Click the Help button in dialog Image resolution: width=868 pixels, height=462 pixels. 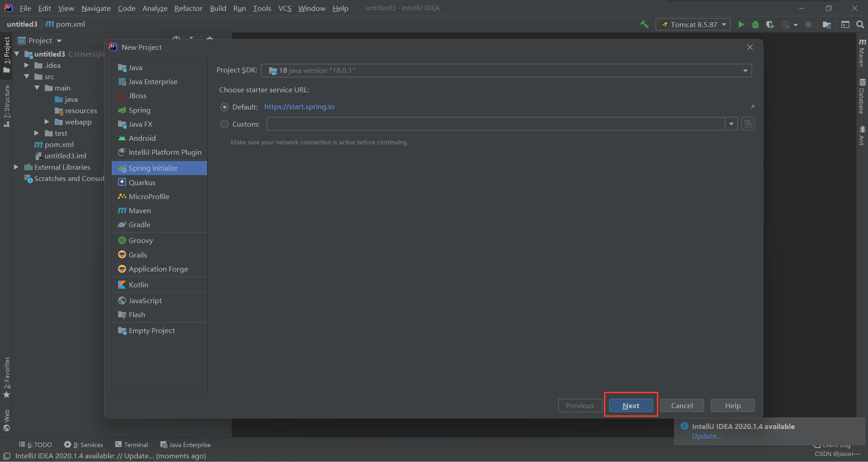pos(732,405)
